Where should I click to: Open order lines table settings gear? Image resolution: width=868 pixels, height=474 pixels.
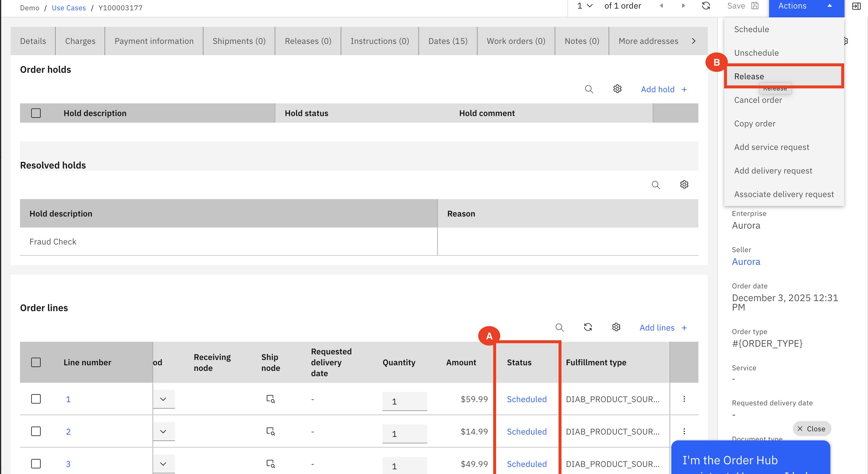(616, 327)
